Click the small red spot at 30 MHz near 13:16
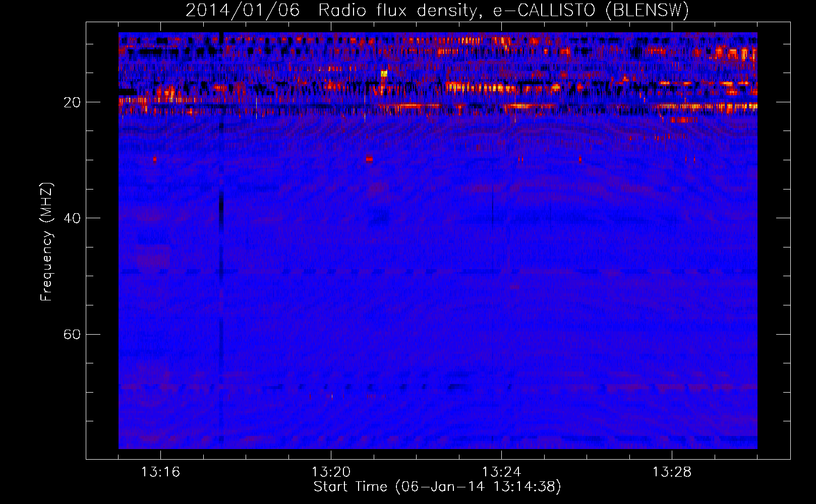The image size is (816, 504). 154,159
